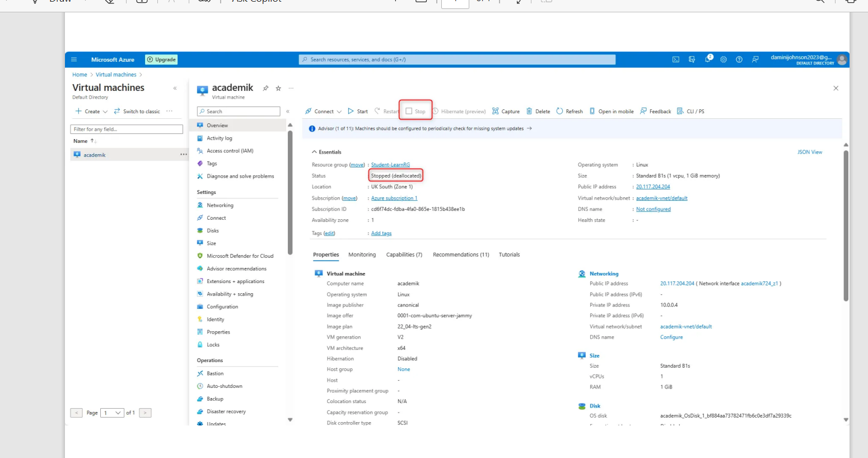Open Identity in the resource menu
The image size is (868, 458).
[x=216, y=320]
